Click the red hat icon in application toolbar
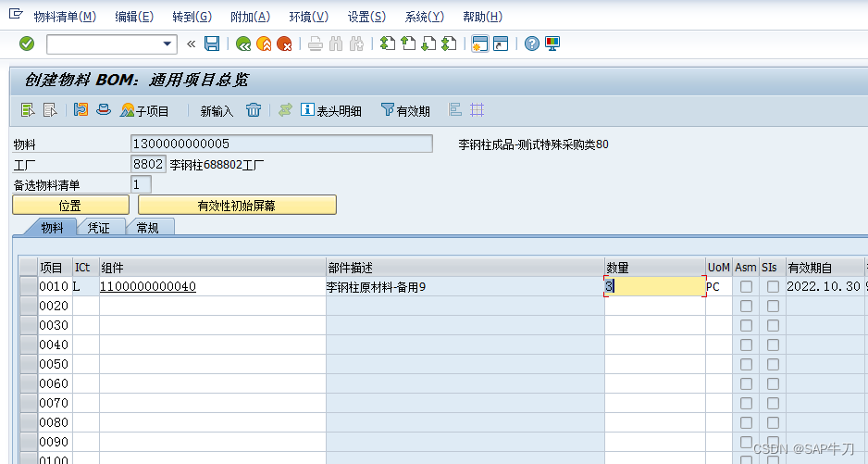The width and height of the screenshot is (868, 464). coord(104,110)
